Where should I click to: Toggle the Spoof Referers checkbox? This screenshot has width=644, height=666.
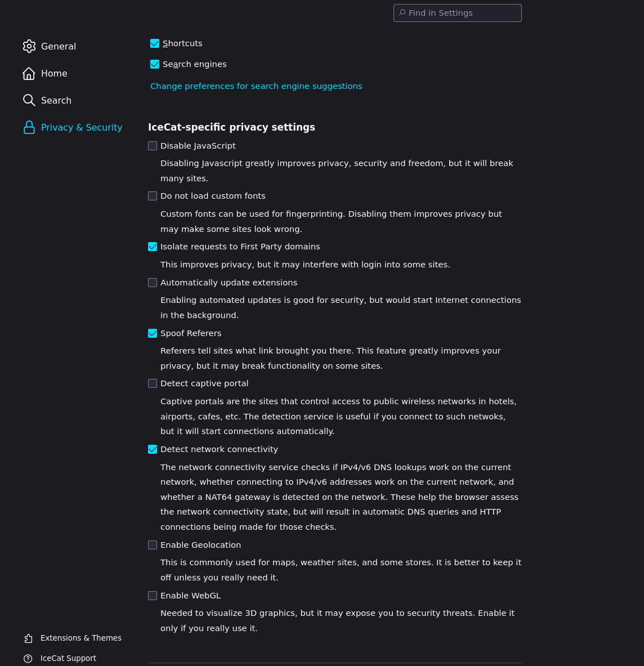[x=153, y=333]
